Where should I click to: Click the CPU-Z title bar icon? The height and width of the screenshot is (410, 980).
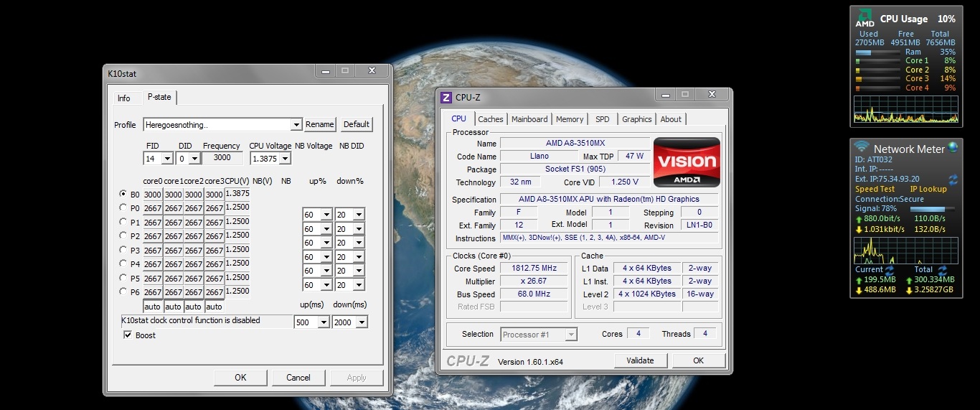(446, 98)
